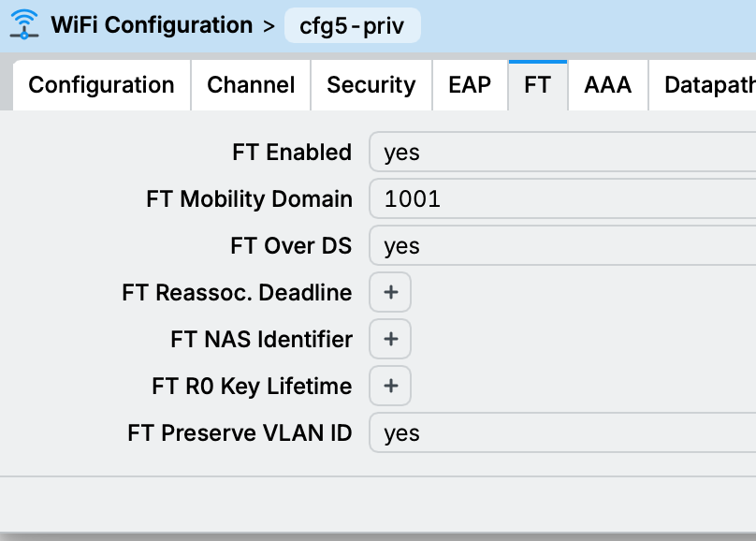Click the cfg5-priv breadcrumb label
This screenshot has height=541, width=756.
point(353,25)
